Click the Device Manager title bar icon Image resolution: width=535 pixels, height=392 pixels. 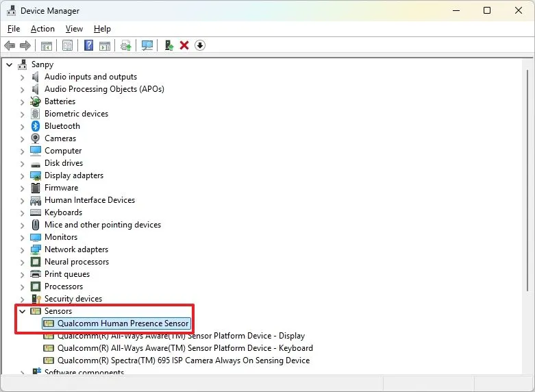pos(11,10)
